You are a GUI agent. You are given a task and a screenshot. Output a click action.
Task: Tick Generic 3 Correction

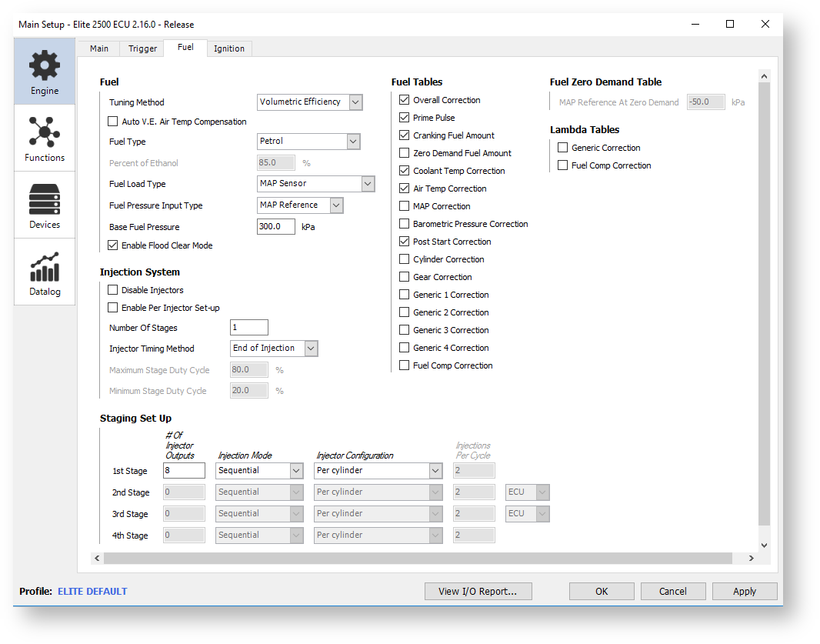pos(405,330)
